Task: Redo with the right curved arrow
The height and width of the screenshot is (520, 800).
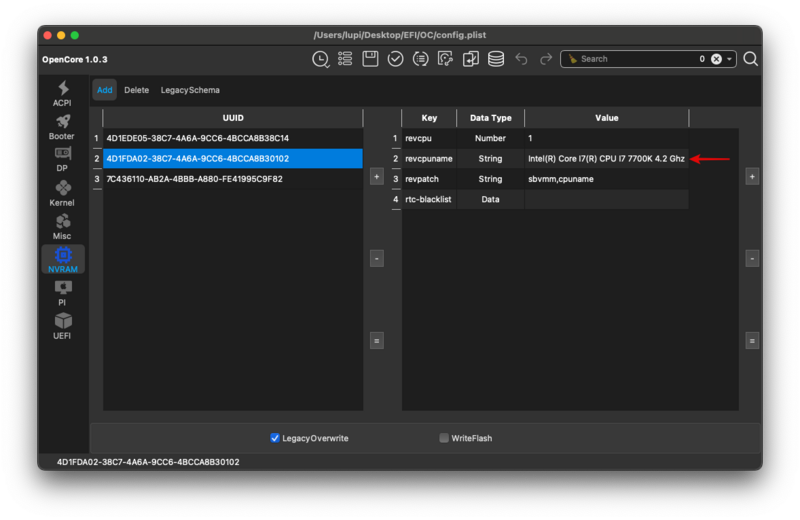Action: click(546, 59)
